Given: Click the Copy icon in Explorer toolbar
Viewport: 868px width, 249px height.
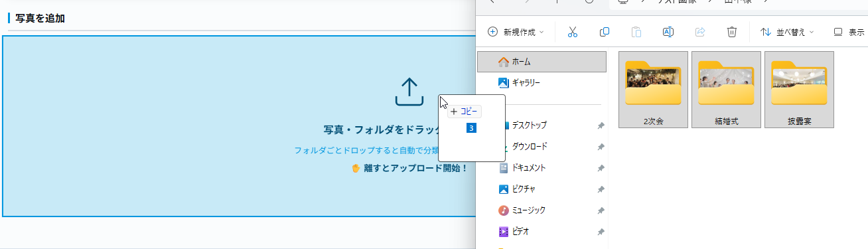Looking at the screenshot, I should [x=605, y=32].
